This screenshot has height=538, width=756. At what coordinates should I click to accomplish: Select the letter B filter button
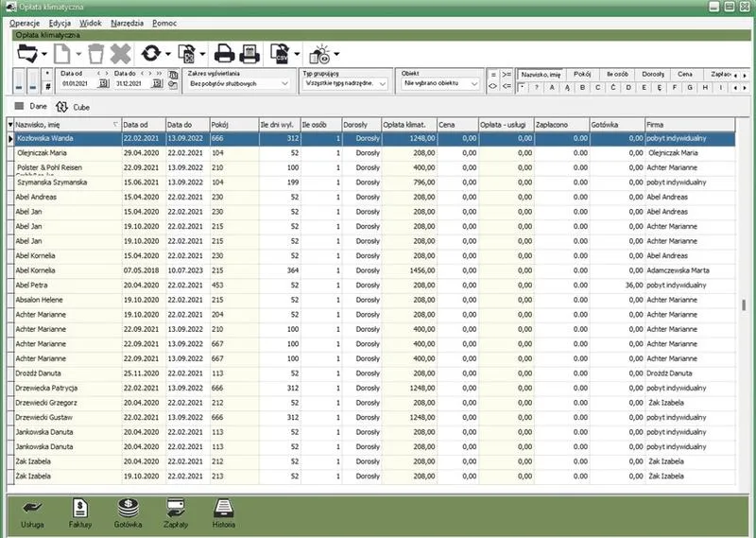[x=582, y=87]
